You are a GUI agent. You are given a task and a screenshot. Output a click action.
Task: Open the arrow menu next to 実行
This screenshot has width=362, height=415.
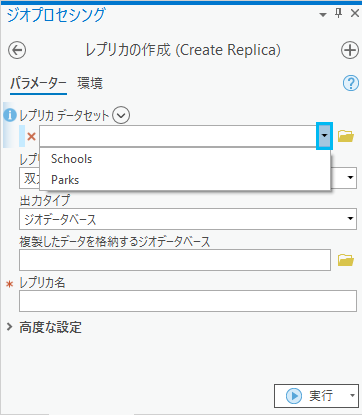coord(352,396)
